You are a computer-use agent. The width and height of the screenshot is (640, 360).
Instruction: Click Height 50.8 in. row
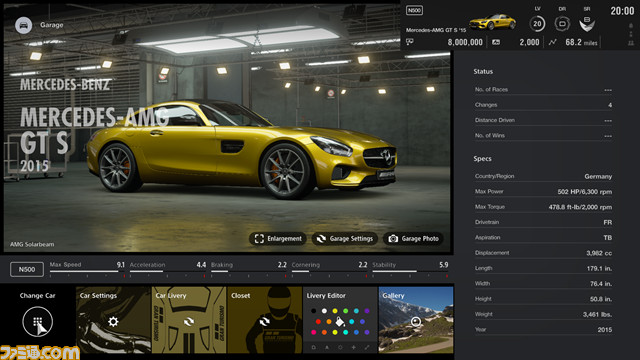tap(543, 299)
